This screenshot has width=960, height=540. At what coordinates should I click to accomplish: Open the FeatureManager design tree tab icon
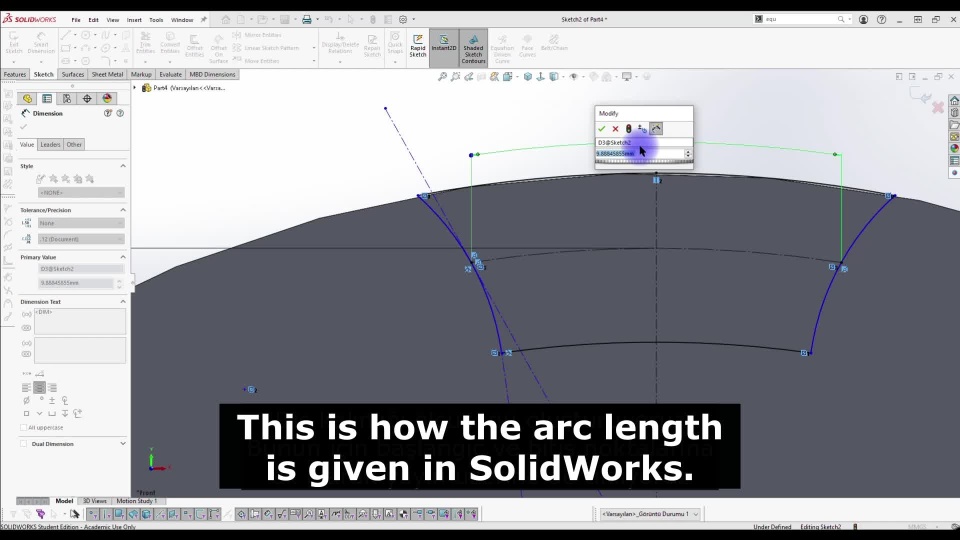pyautogui.click(x=27, y=99)
